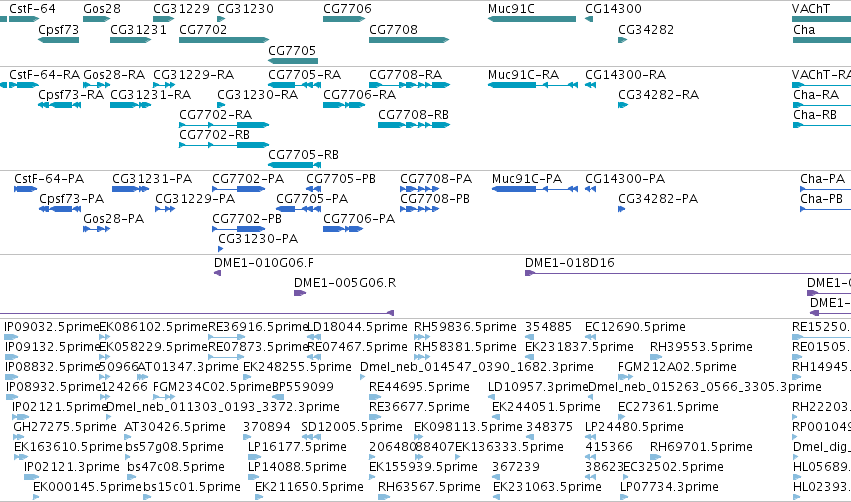Open the CG7706 gene feature
The height and width of the screenshot is (502, 851).
(344, 19)
